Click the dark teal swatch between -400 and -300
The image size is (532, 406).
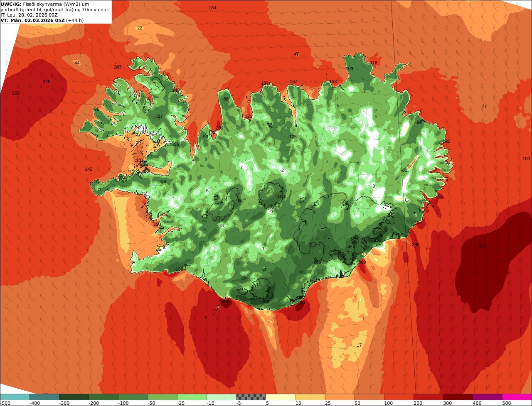44,397
